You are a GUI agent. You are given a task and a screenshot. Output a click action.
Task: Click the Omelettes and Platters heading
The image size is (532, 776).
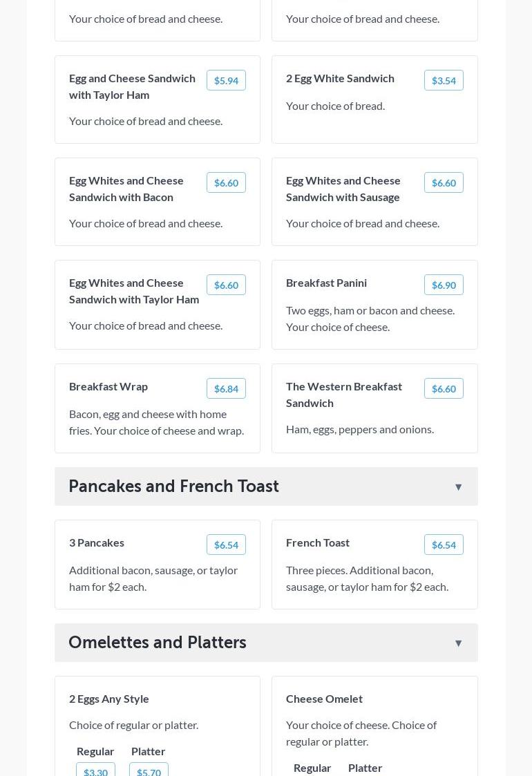click(158, 643)
